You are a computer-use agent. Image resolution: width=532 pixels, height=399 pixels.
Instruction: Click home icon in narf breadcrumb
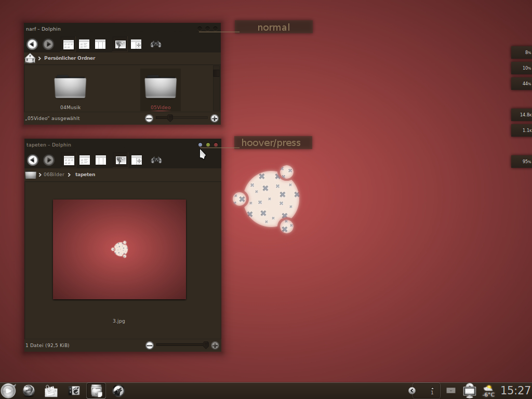(30, 58)
